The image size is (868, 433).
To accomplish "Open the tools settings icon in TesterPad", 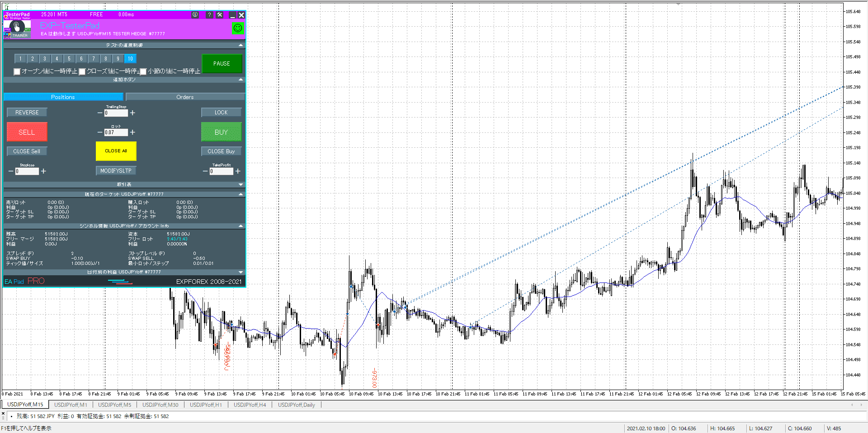I will coord(220,15).
